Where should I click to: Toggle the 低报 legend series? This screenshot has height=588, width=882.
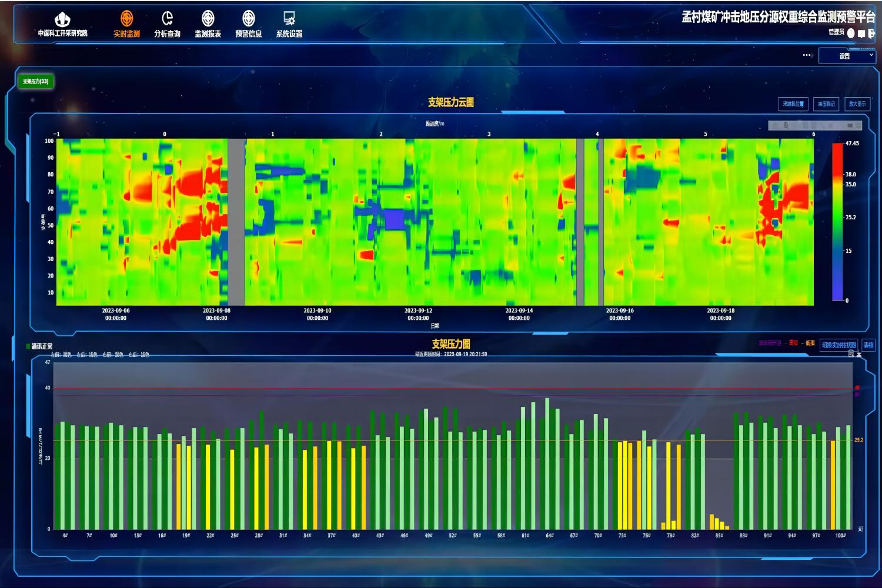click(x=809, y=343)
